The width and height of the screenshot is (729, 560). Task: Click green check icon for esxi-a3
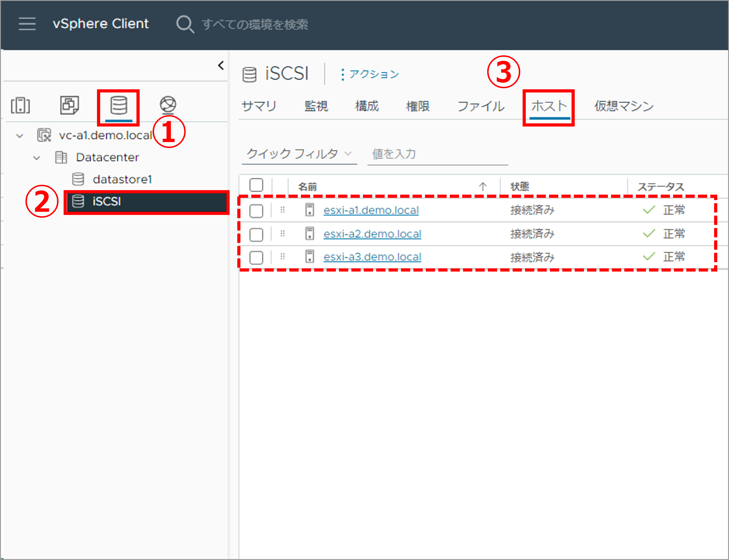click(649, 257)
